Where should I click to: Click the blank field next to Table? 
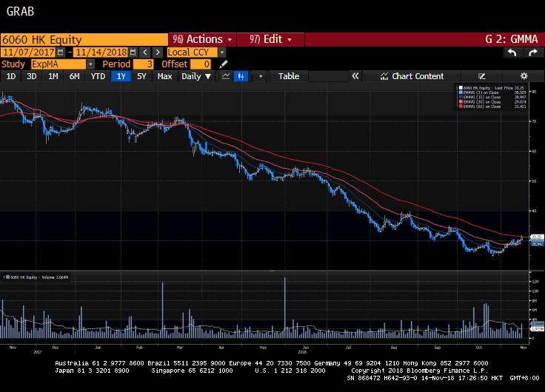click(329, 76)
